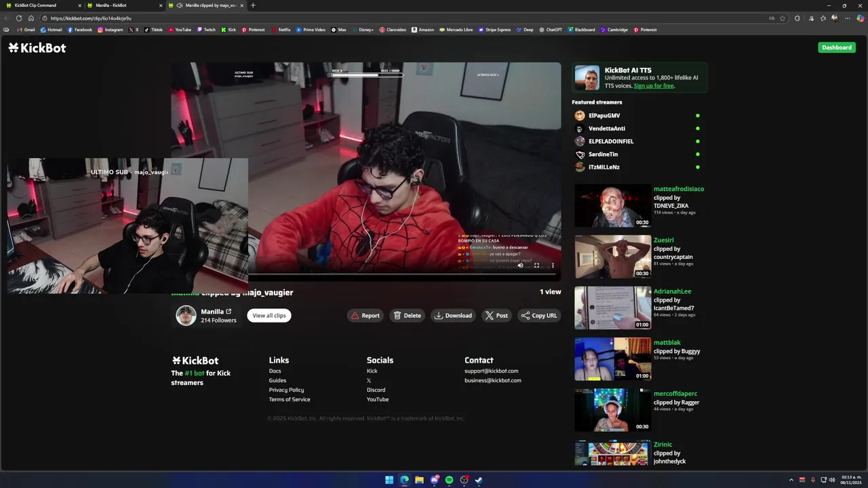Open Windows Start menu

point(389,480)
